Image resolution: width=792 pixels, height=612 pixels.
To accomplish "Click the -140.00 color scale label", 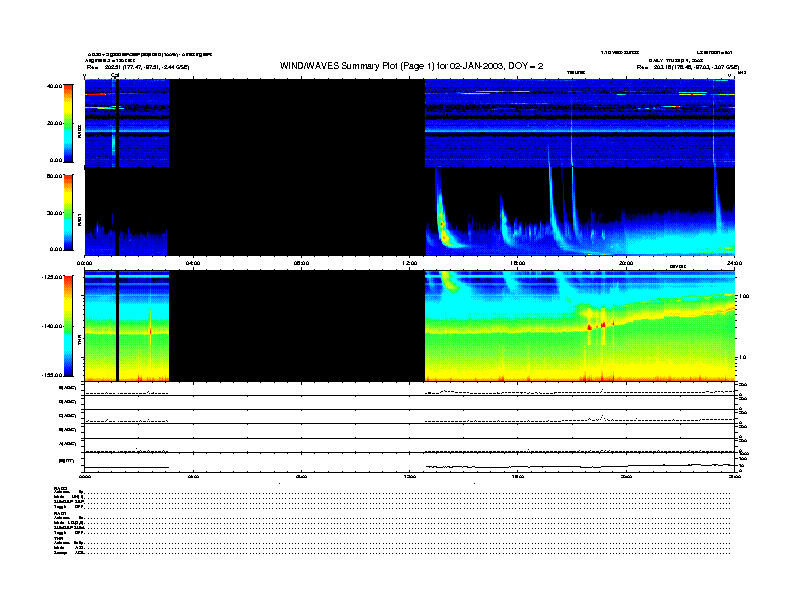I will [x=51, y=326].
